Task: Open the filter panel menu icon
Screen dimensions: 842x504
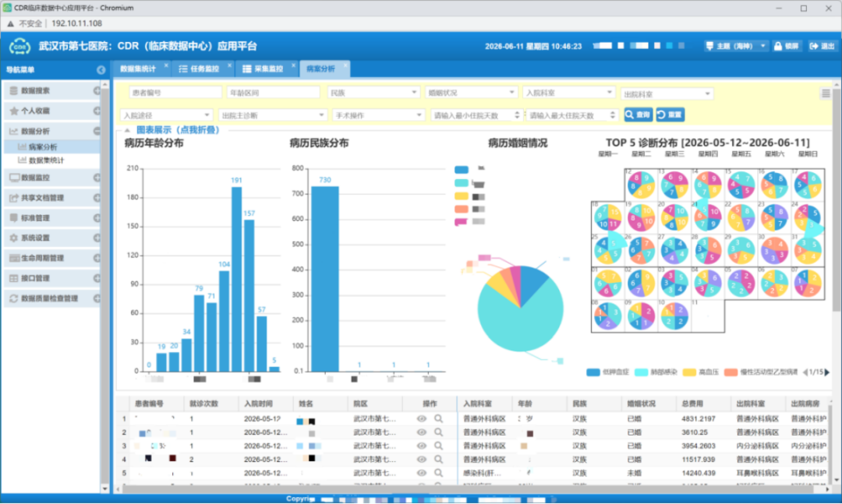Action: pos(826,93)
